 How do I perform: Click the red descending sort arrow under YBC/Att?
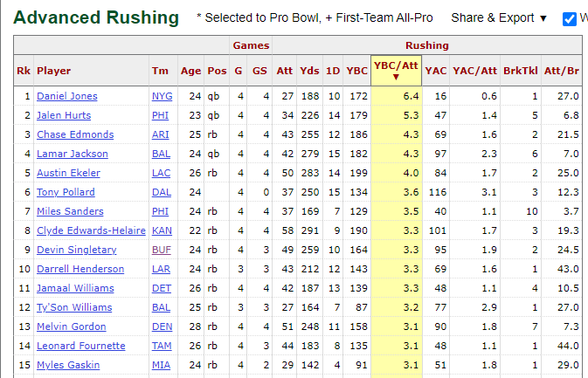click(x=396, y=78)
